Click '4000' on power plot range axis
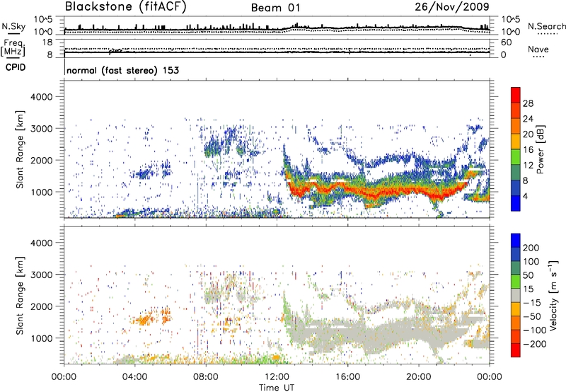 coord(41,97)
